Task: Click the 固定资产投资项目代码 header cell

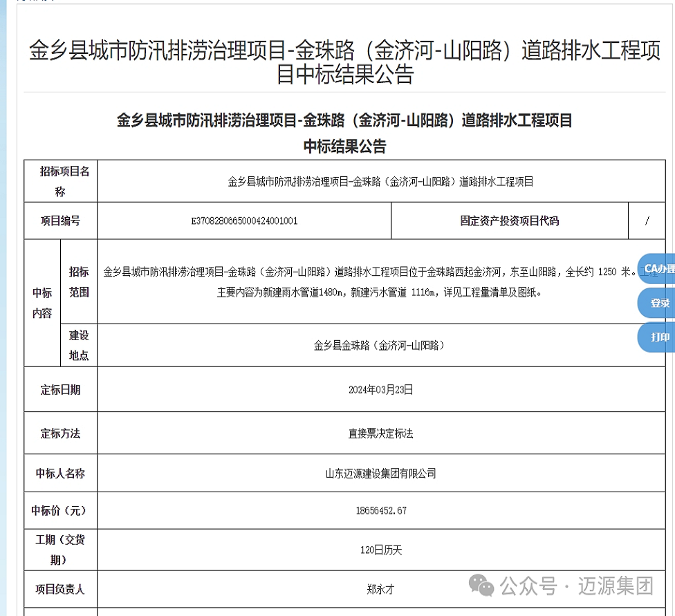Action: (x=510, y=221)
